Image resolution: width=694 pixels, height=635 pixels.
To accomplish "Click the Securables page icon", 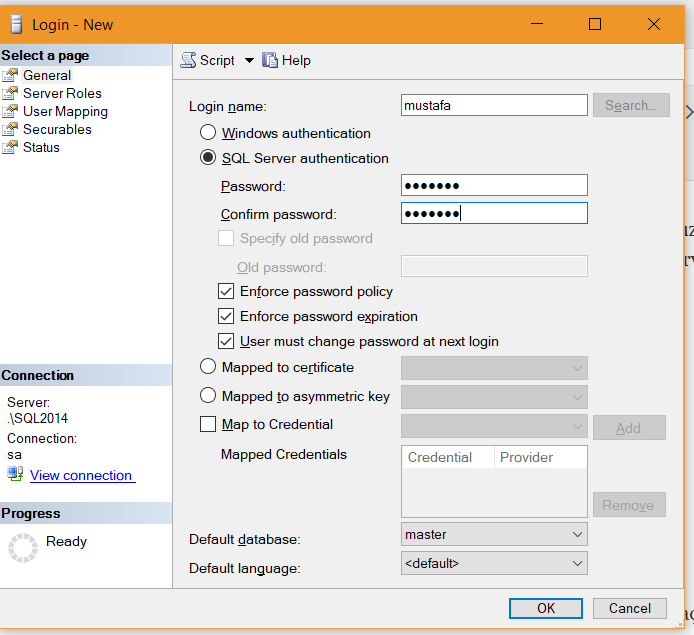I will tap(10, 129).
